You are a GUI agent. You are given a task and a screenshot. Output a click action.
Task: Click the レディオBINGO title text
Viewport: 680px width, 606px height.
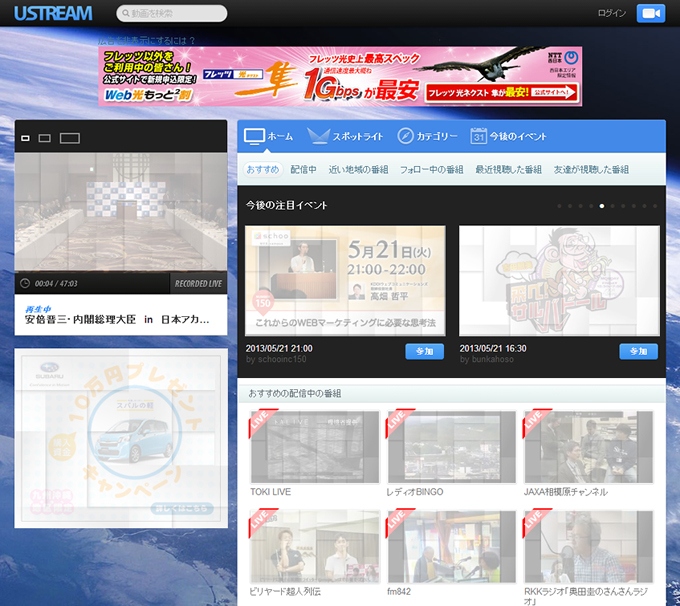[415, 492]
